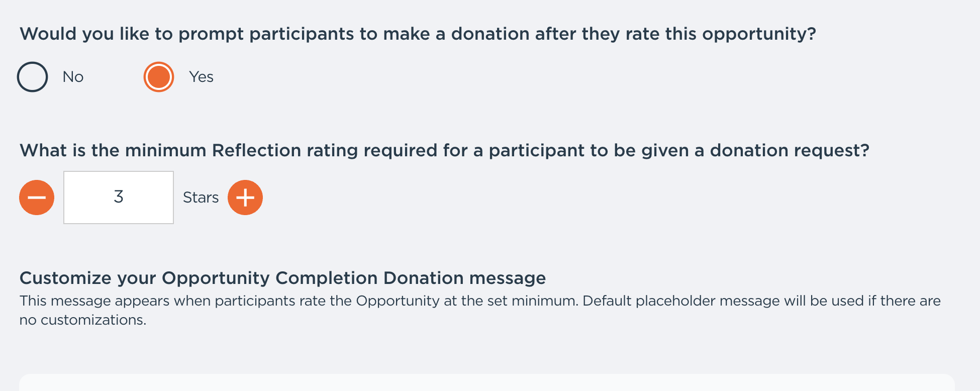Click "no customizations." in the description
Viewport: 980px width, 391px height.
tap(83, 320)
